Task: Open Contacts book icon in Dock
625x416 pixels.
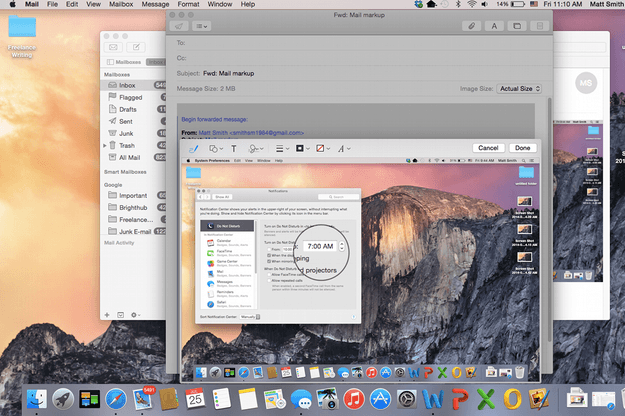Action: [169, 399]
